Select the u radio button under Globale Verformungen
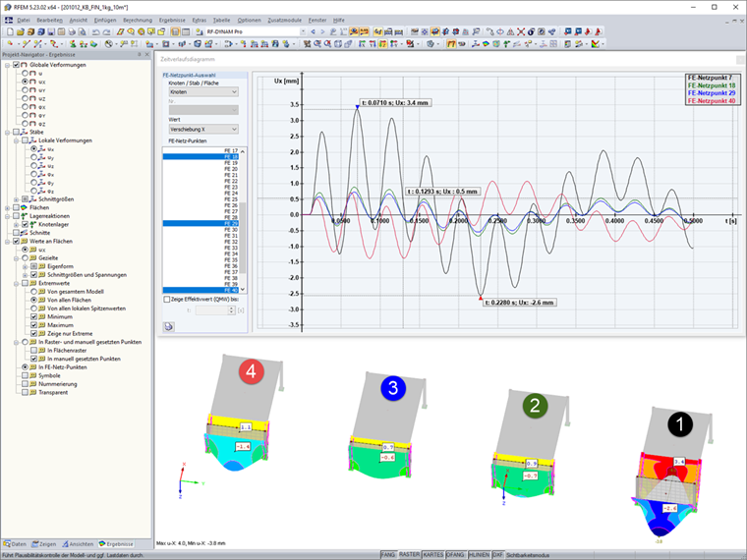747x560 pixels. (25, 74)
